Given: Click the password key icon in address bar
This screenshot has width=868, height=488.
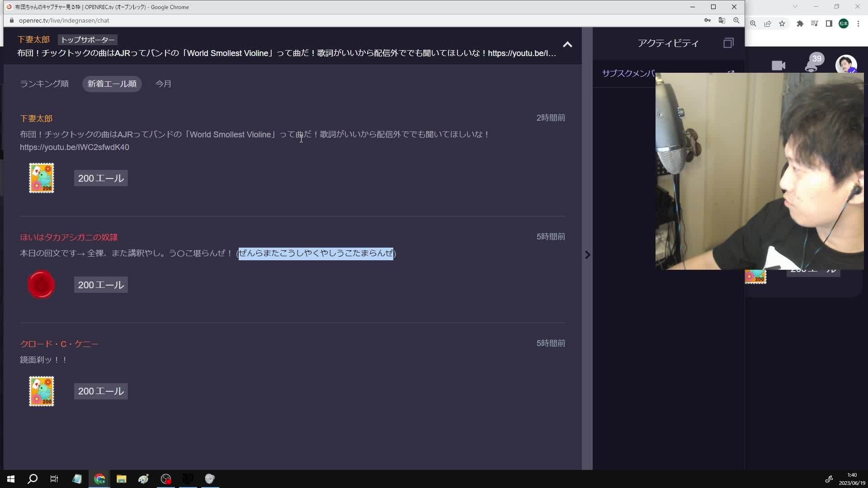Looking at the screenshot, I should click(x=708, y=20).
